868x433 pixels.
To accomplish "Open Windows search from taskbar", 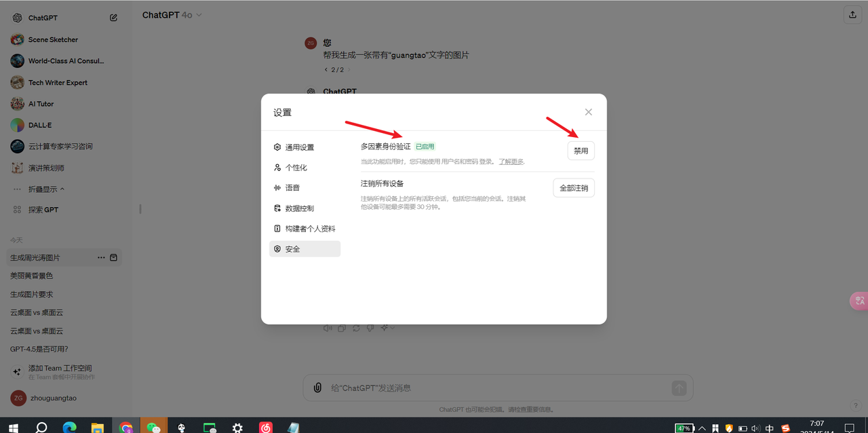I will [41, 428].
